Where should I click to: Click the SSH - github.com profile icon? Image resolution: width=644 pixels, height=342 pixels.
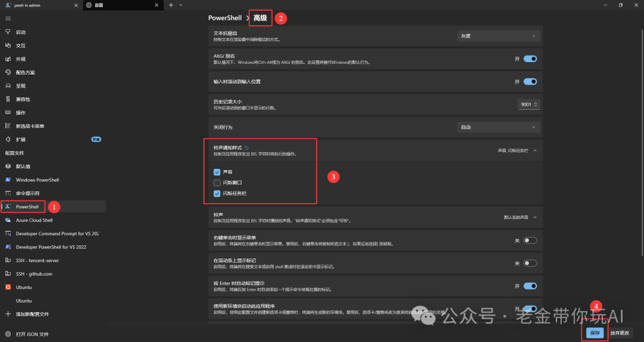click(8, 273)
